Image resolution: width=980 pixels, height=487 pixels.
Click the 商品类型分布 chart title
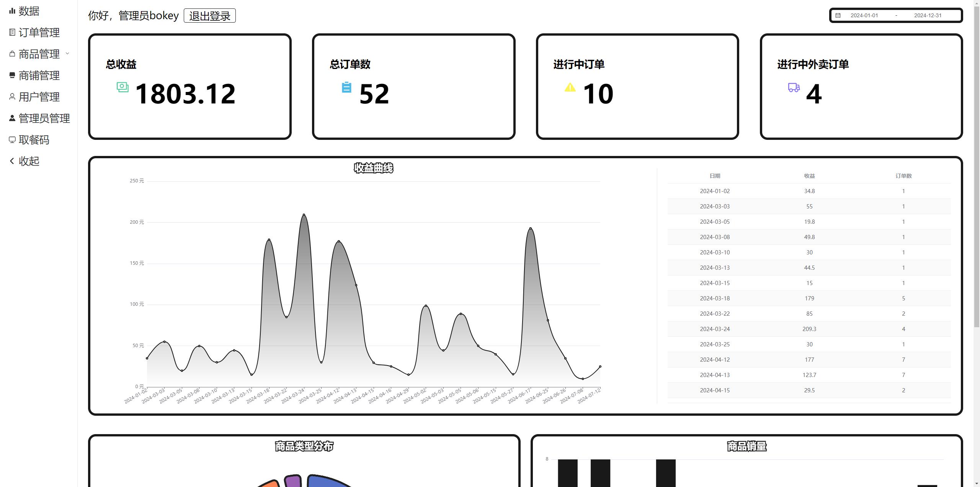304,446
